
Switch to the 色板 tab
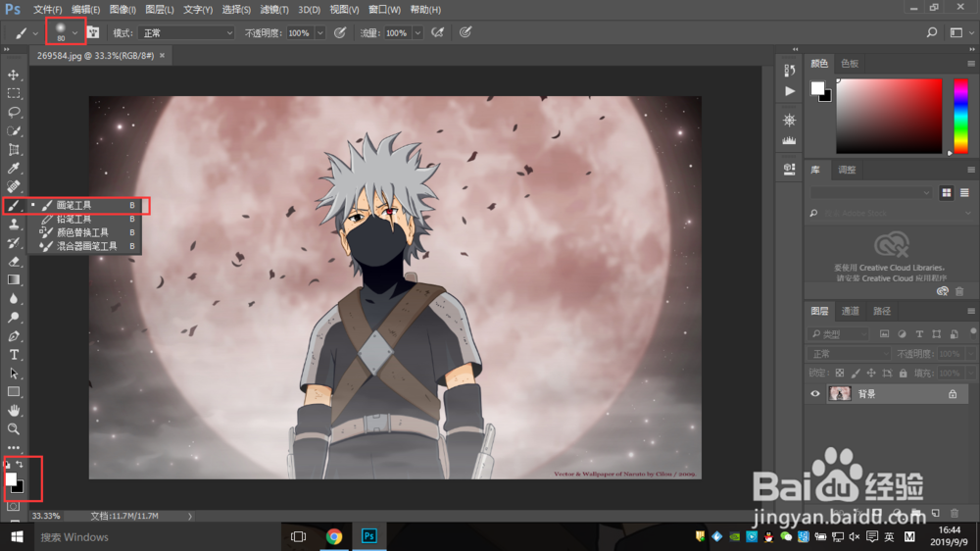850,63
